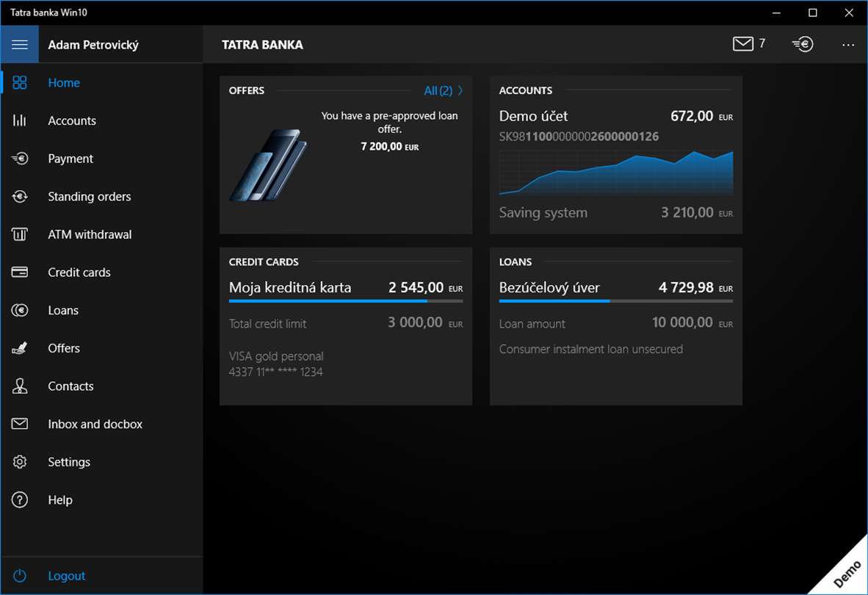The width and height of the screenshot is (868, 595).
Task: Open the Saving system row
Action: 616,212
